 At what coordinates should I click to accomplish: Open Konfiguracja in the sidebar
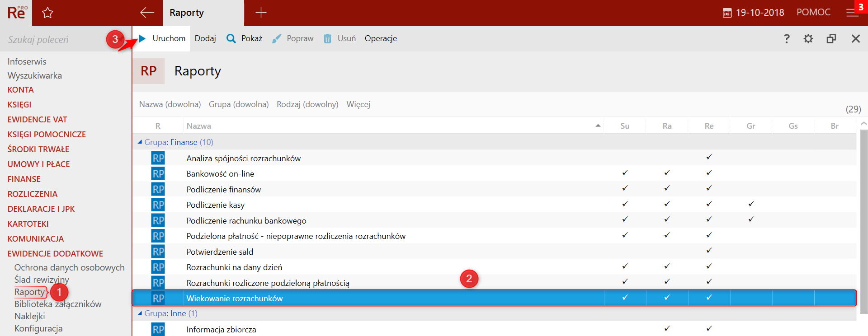point(38,328)
